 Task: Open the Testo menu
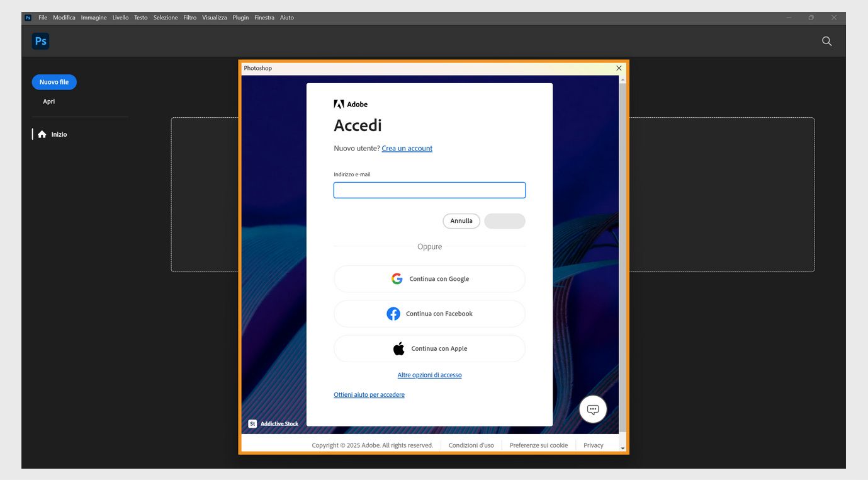tap(141, 18)
